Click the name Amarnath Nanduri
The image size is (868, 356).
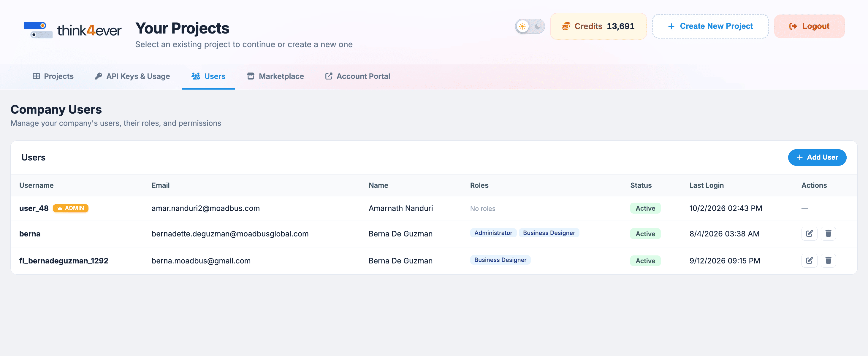pos(401,208)
